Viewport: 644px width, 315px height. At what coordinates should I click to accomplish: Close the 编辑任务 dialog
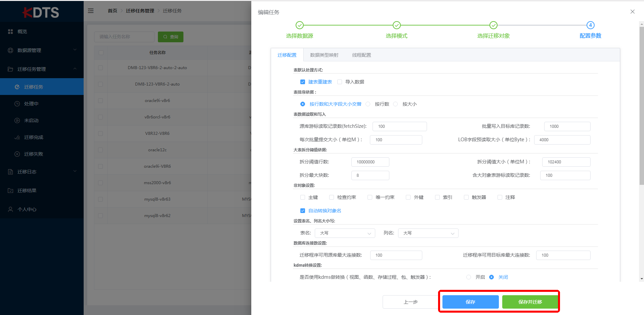point(633,12)
